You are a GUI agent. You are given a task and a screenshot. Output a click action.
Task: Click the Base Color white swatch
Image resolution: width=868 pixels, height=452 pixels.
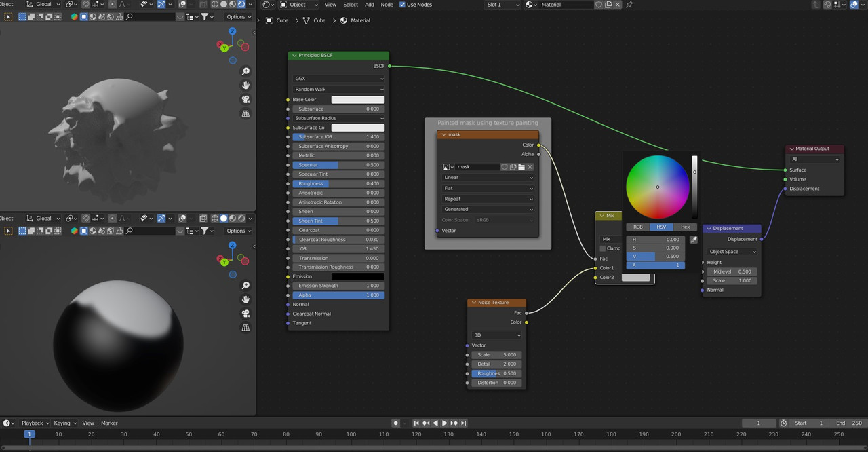358,100
